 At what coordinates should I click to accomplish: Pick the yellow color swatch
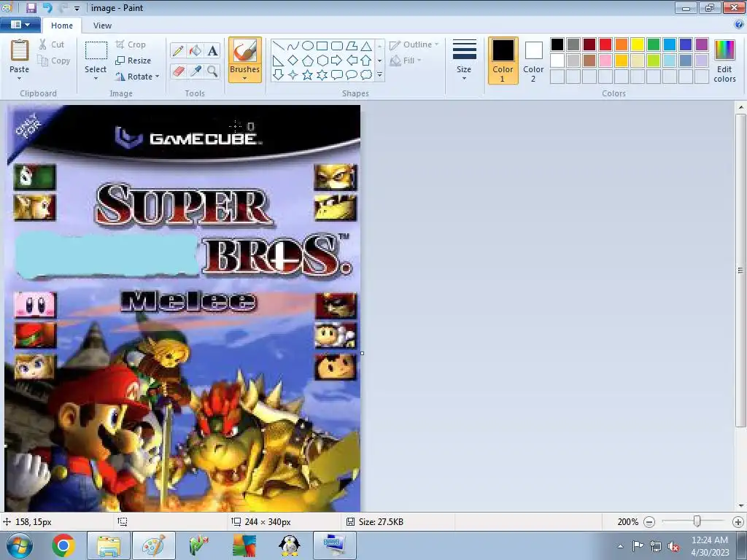[638, 44]
